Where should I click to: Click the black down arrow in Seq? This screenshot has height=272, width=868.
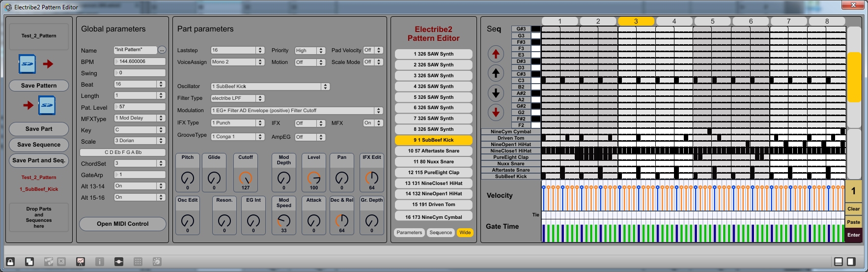[496, 93]
